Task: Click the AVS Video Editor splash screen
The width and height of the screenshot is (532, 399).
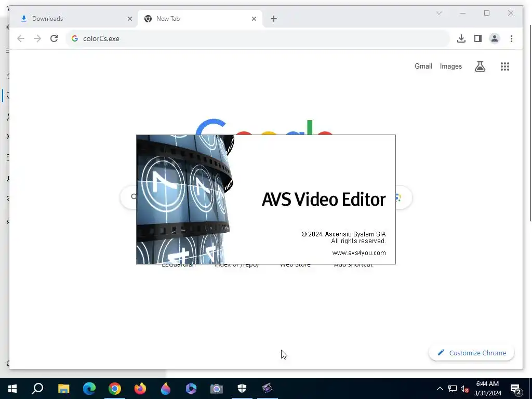Action: coord(265,199)
